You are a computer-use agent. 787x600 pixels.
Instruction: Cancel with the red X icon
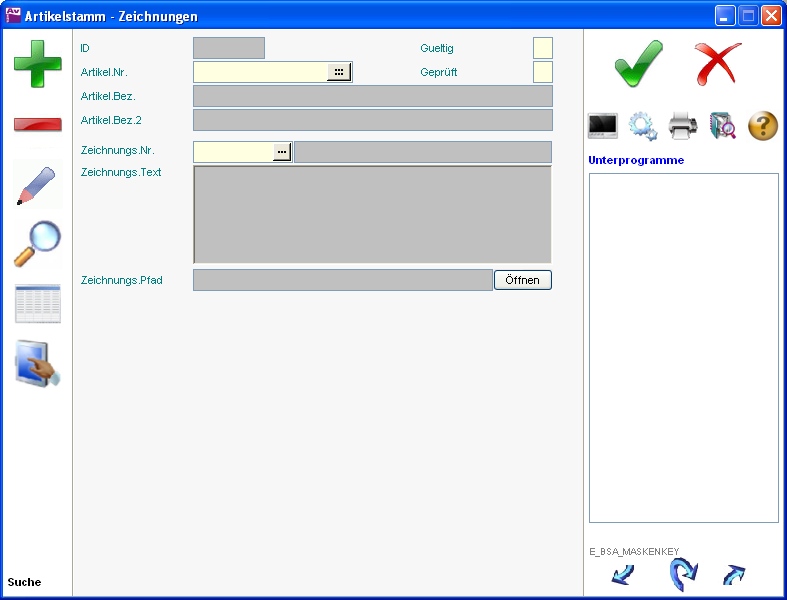[x=717, y=64]
